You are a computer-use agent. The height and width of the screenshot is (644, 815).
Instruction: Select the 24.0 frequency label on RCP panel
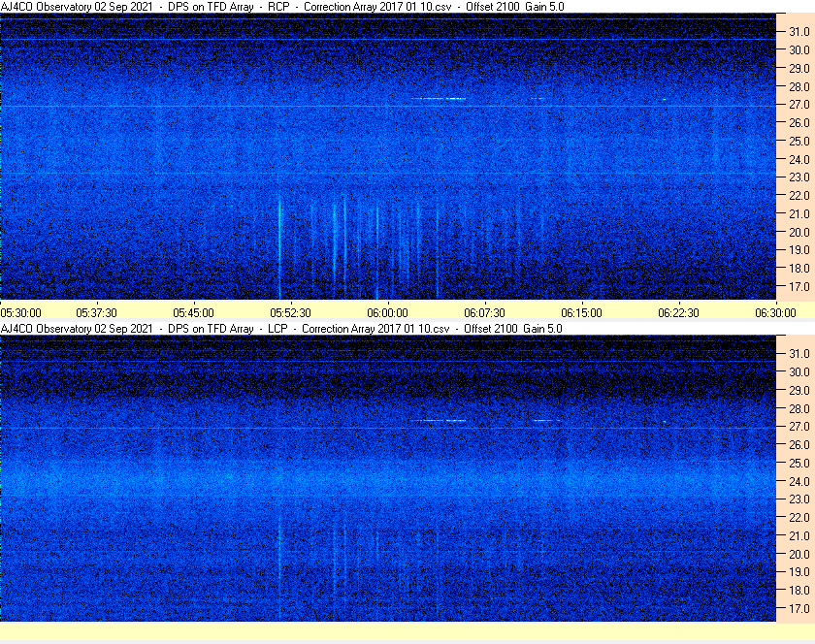799,159
